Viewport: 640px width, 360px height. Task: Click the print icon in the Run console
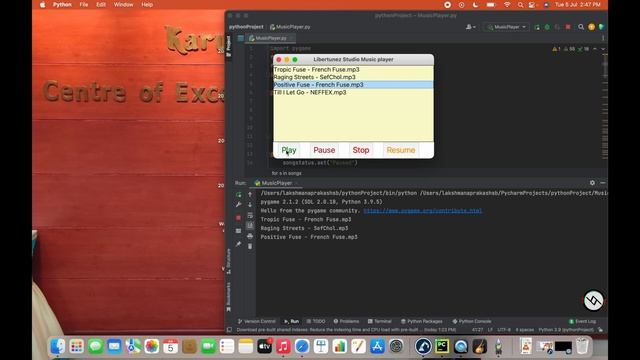[x=250, y=236]
